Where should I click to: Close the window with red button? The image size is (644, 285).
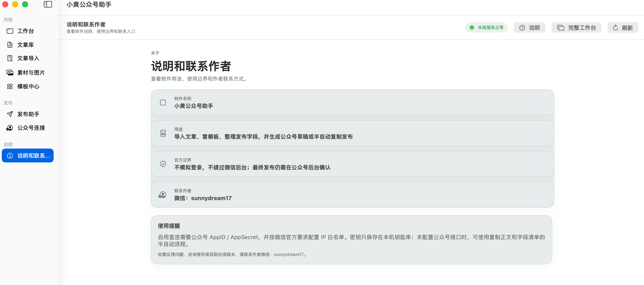coord(5,4)
